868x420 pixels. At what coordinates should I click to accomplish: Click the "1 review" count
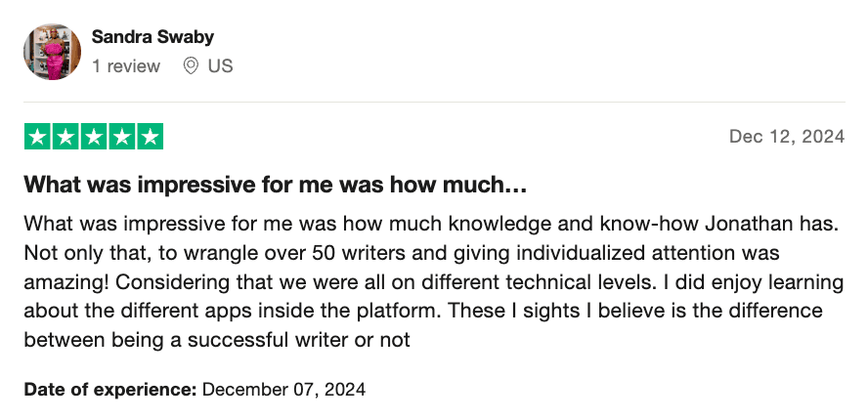click(126, 66)
